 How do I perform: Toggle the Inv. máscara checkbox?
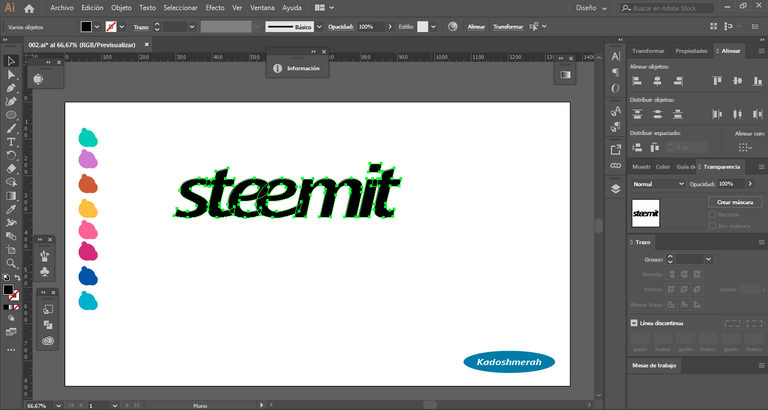[712, 226]
